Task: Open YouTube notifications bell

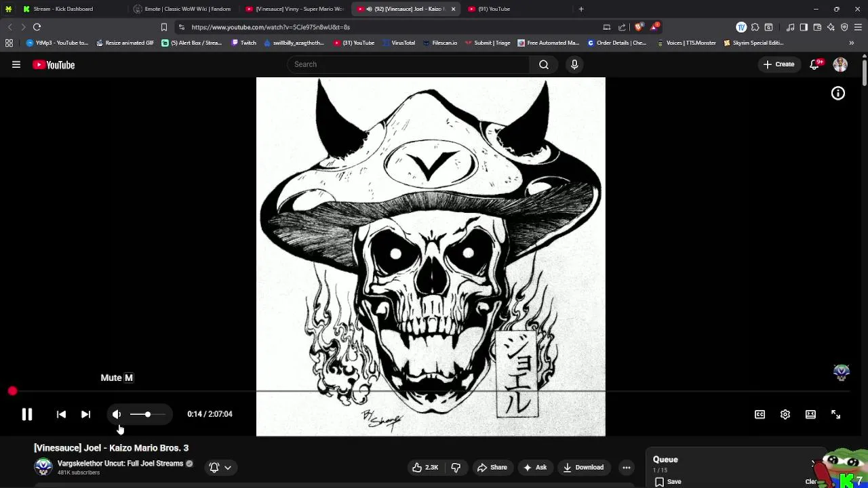Action: (x=816, y=64)
